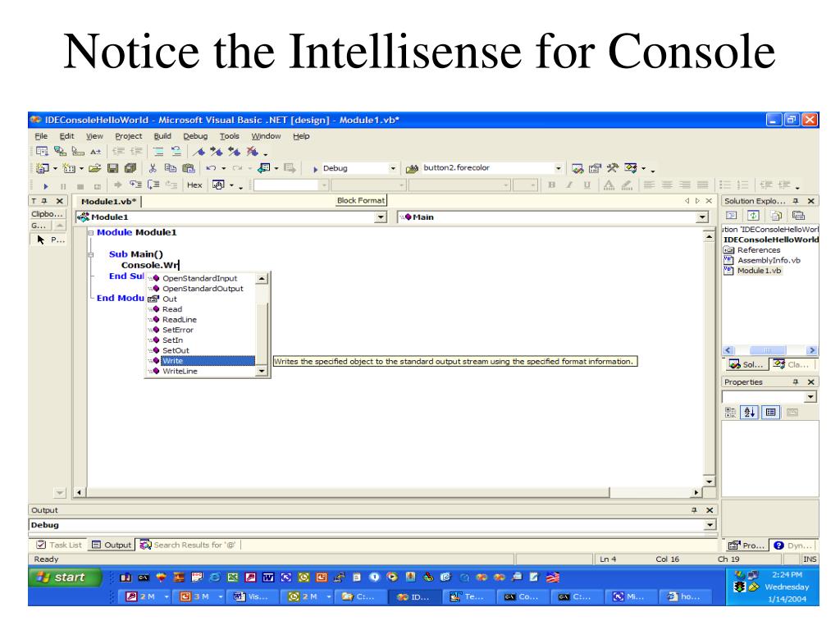Screen dimensions: 840x630
Task: Click the Cut scissors icon
Action: click(x=153, y=168)
